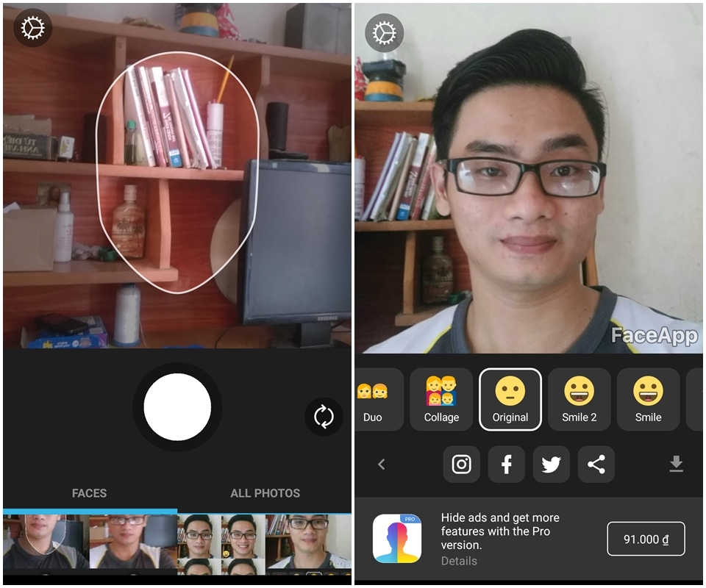The image size is (706, 588).
Task: Open more sharing options
Action: (595, 464)
